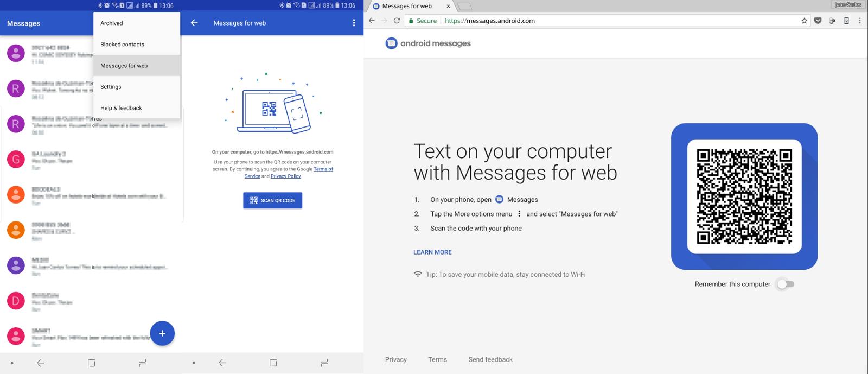Screen dimensions: 868x374
Task: Click the LEARN MORE link
Action: 432,252
